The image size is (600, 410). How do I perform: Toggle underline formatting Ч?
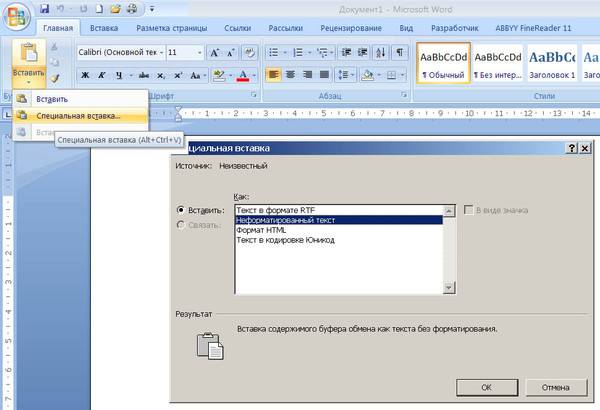(x=119, y=75)
